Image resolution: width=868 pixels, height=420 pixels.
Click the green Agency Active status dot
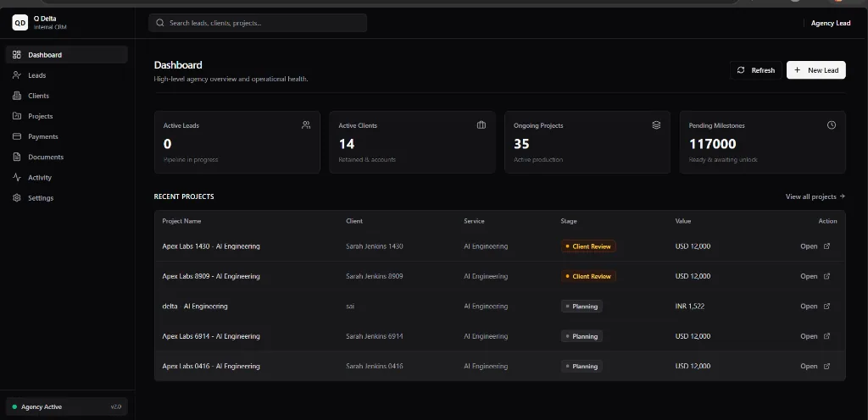pyautogui.click(x=14, y=406)
